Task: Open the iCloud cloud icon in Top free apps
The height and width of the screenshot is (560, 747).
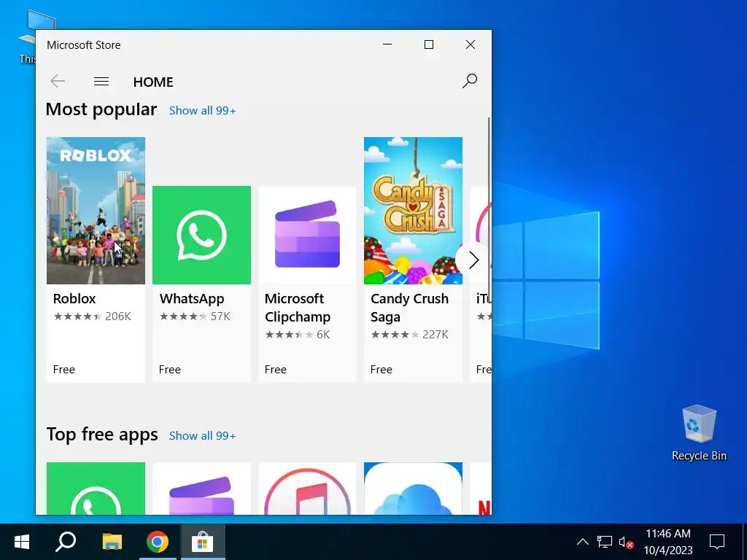Action: tap(413, 488)
